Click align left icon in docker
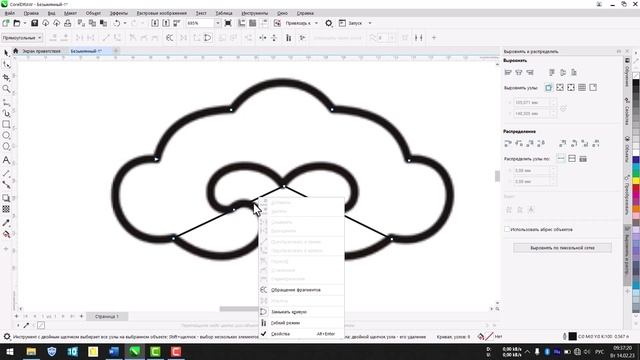This screenshot has width=640, height=360. pyautogui.click(x=508, y=73)
